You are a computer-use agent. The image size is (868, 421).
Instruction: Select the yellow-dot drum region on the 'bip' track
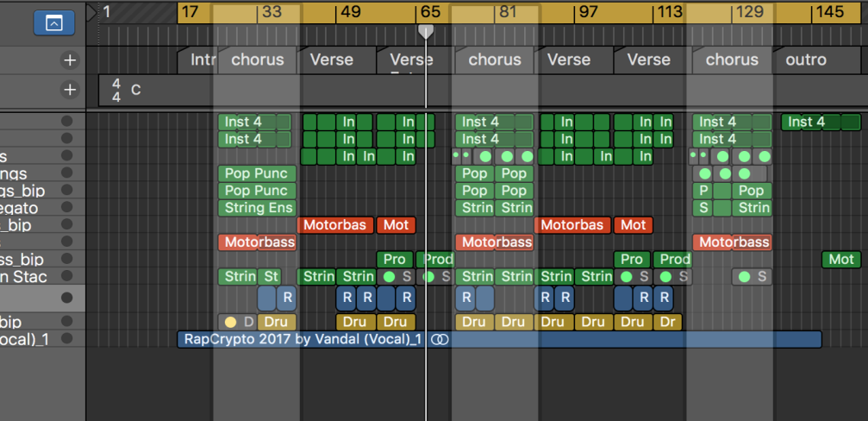(236, 322)
